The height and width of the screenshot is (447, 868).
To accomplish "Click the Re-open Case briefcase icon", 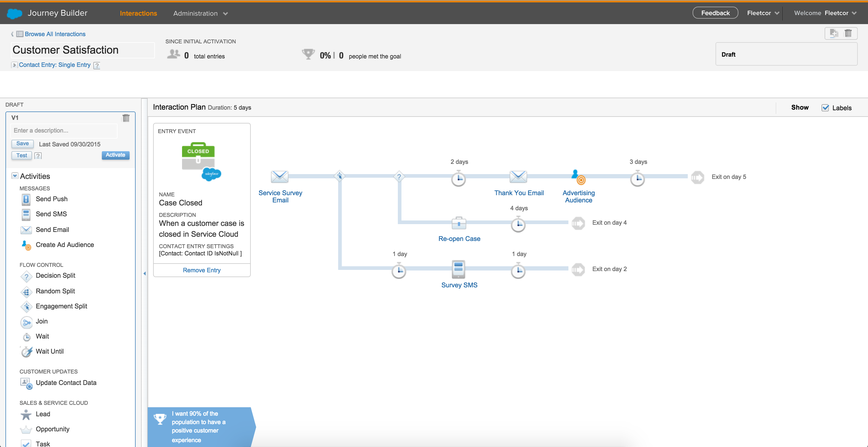I will point(459,223).
